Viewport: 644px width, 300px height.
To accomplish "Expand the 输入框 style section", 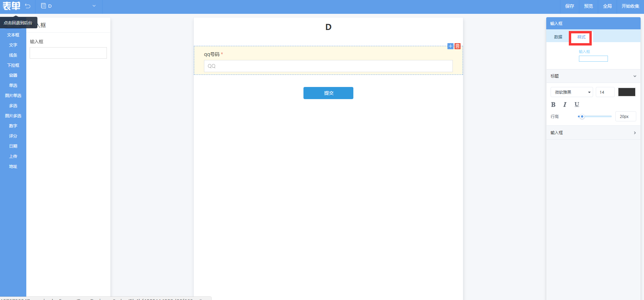I will 635,133.
